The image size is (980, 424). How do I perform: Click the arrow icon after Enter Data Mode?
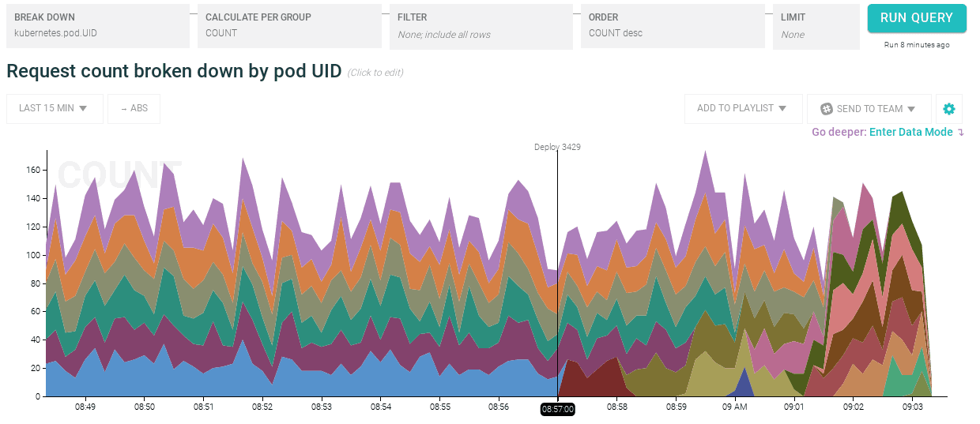961,133
